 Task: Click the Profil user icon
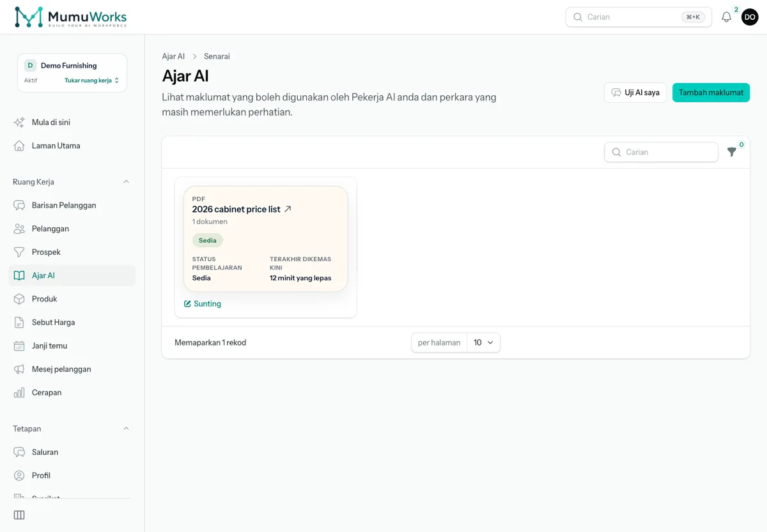coord(19,476)
